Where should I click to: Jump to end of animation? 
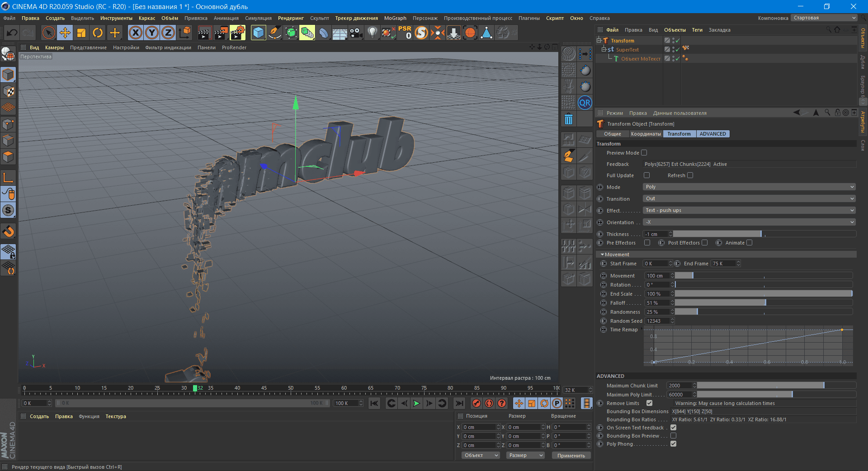tap(459, 403)
